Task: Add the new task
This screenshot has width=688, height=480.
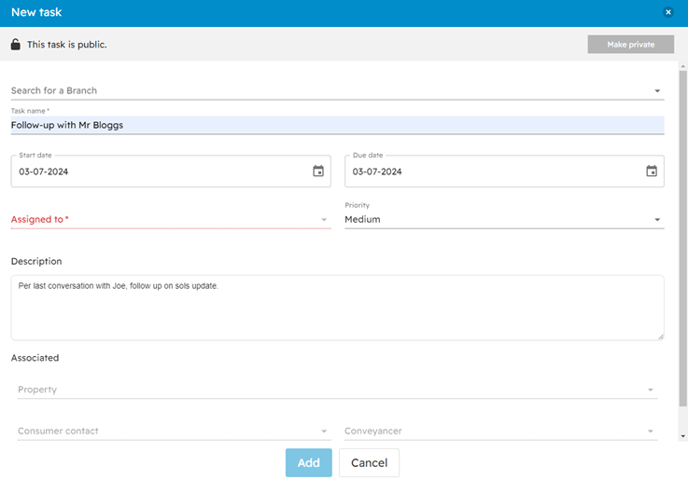Action: 308,462
